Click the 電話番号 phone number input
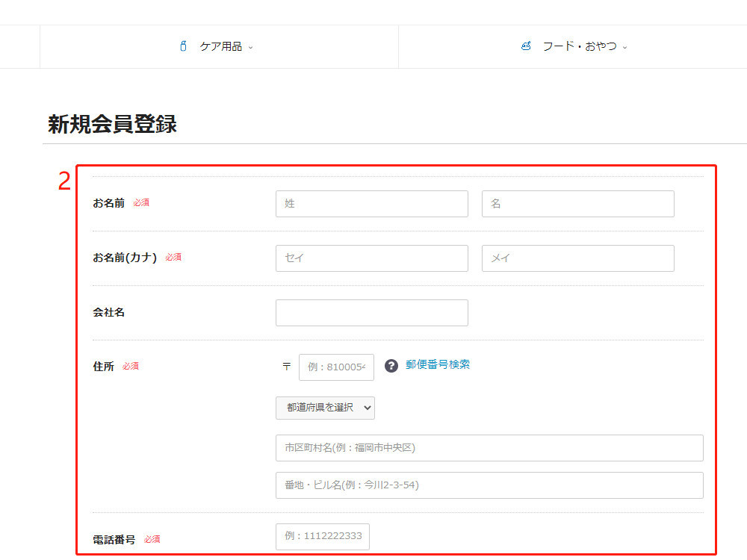Screen dimensions: 747x560 322,537
